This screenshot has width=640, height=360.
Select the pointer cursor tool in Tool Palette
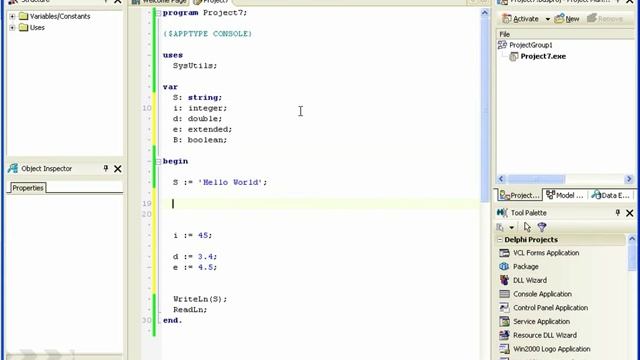click(527, 227)
